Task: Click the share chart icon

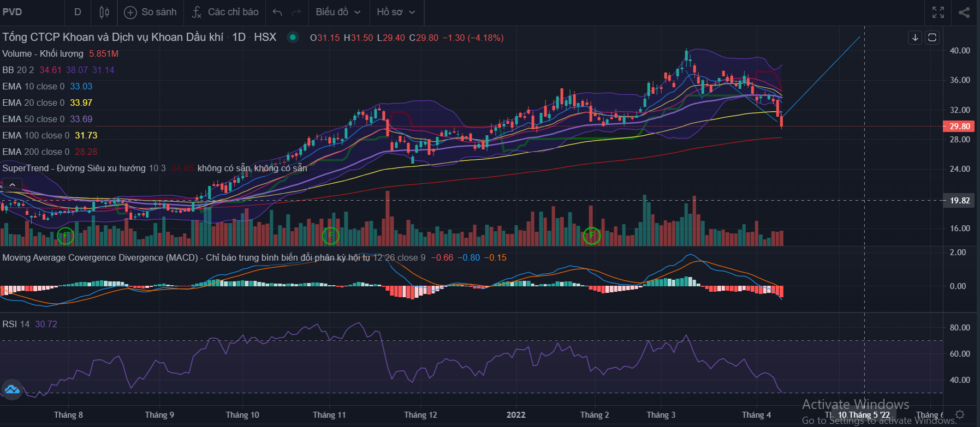Action: coord(964,12)
